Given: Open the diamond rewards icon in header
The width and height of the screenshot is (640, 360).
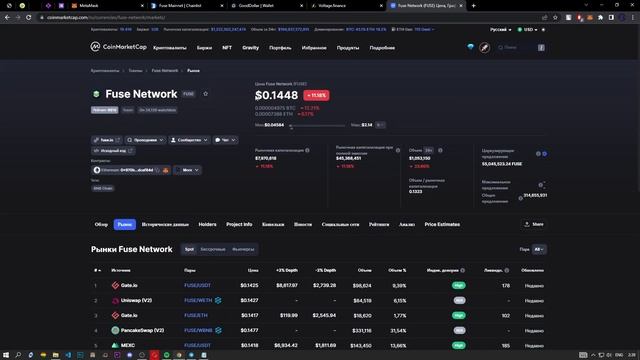Looking at the screenshot, I should click(471, 47).
